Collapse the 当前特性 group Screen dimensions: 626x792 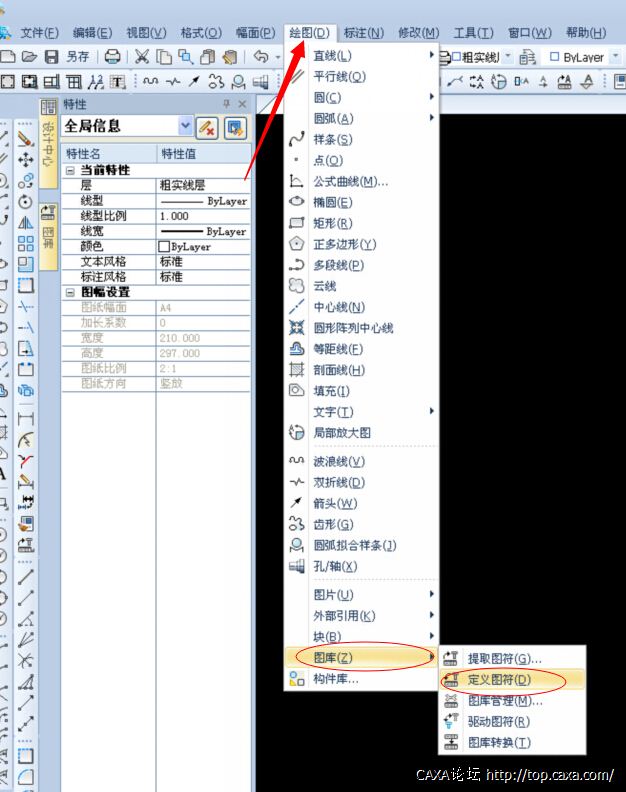[x=70, y=170]
